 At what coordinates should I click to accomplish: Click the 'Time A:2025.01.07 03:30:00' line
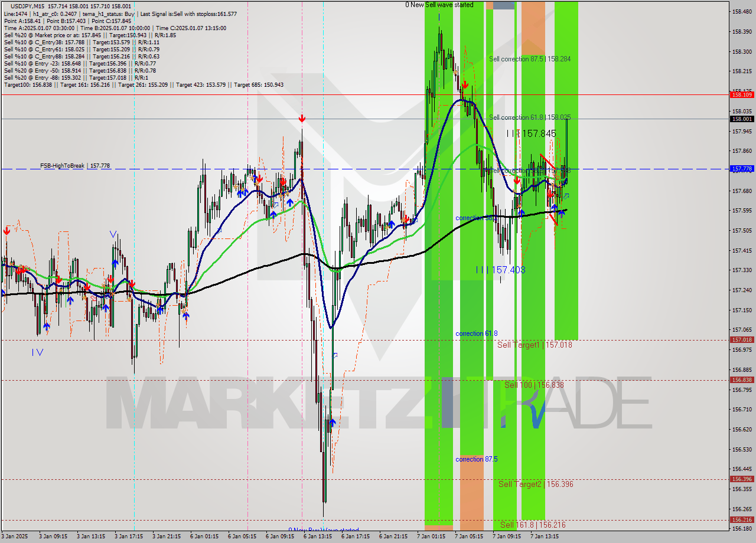coord(115,28)
